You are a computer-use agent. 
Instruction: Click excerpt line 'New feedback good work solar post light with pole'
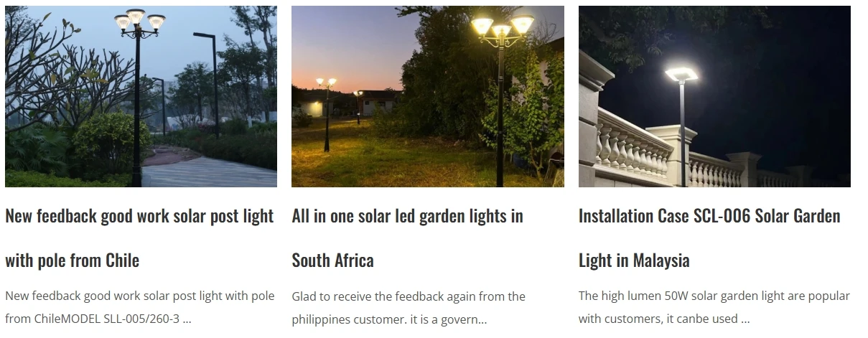[x=139, y=296]
